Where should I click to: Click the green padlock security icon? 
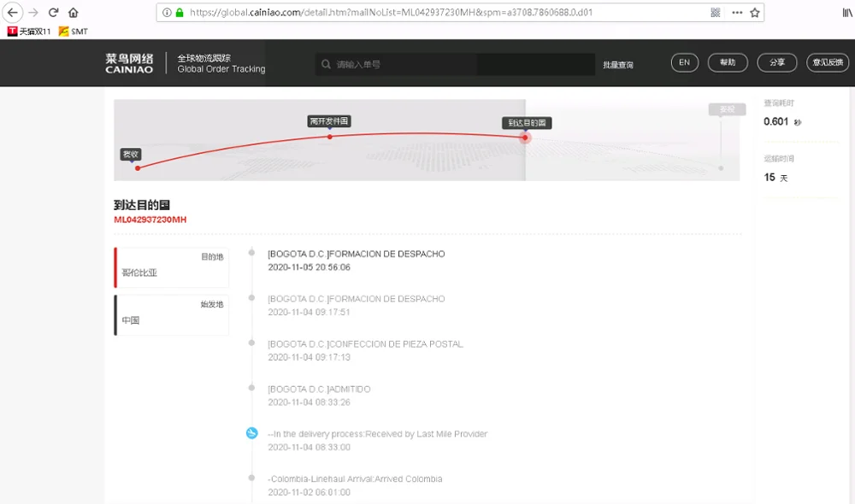[x=180, y=12]
